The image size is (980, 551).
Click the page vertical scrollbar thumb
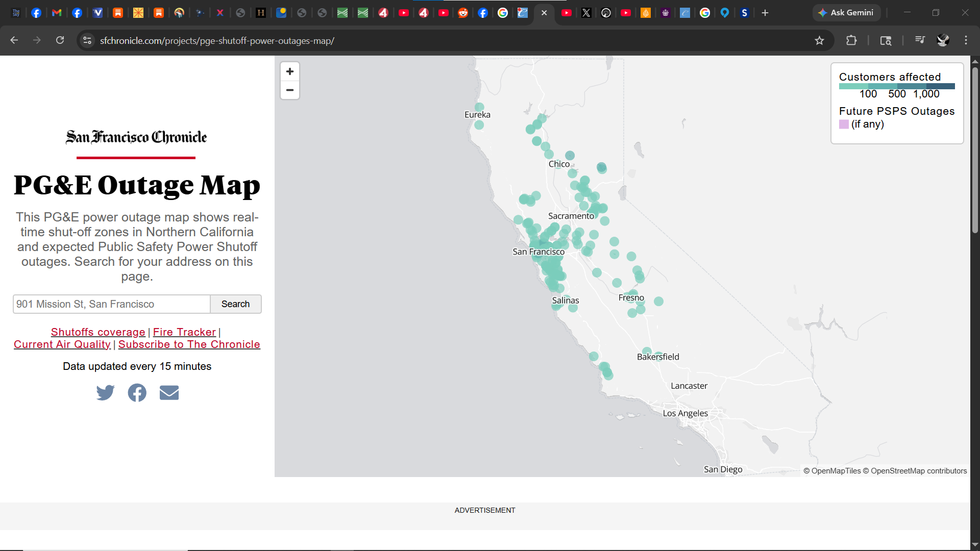coord(975,151)
